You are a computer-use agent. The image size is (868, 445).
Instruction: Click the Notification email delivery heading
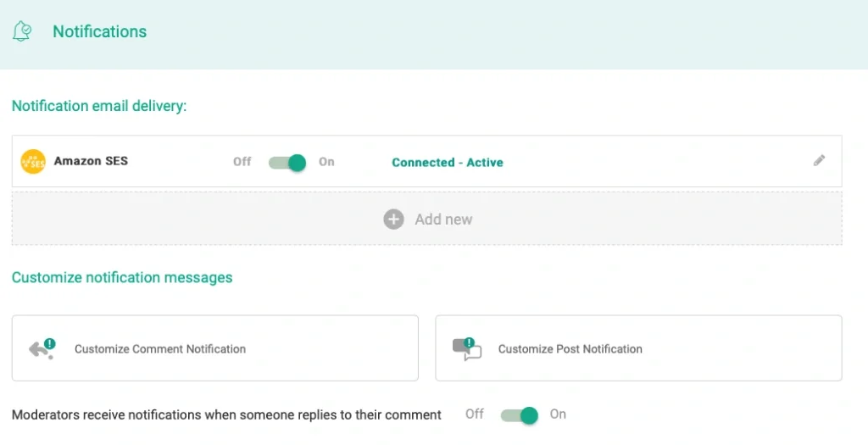click(x=98, y=106)
